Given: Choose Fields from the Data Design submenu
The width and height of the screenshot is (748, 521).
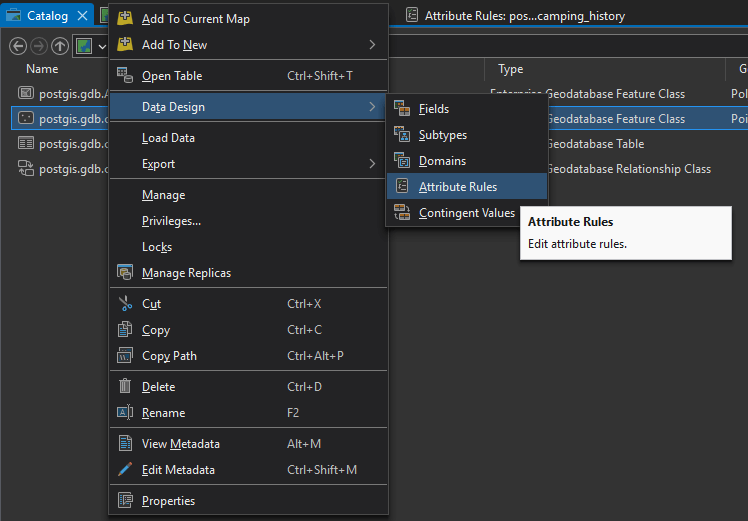Looking at the screenshot, I should [434, 109].
